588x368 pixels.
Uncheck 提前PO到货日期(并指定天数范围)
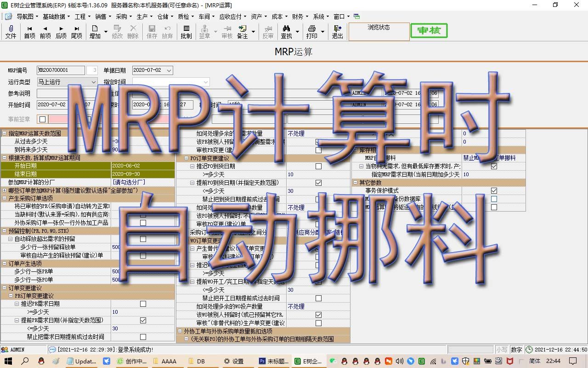tap(318, 182)
